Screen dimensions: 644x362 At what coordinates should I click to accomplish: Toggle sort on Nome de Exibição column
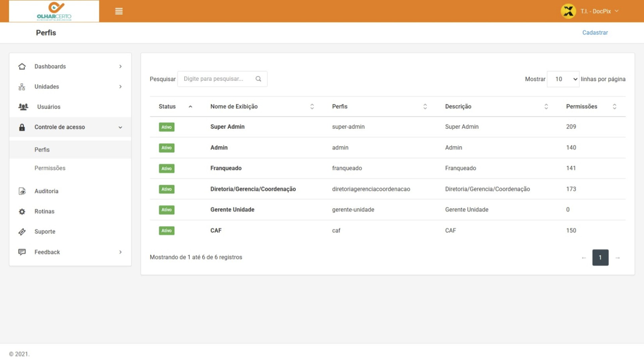pos(312,107)
